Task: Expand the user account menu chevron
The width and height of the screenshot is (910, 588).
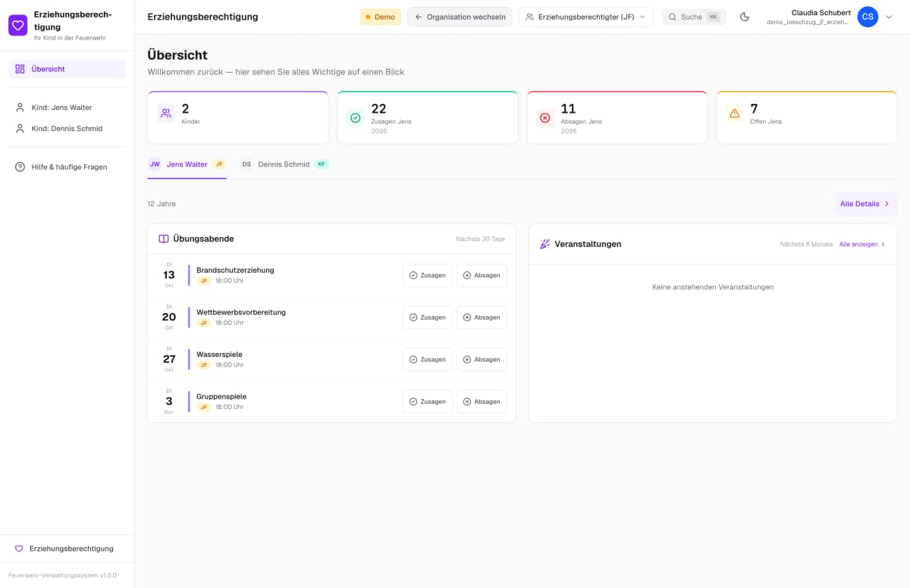Action: 890,17
